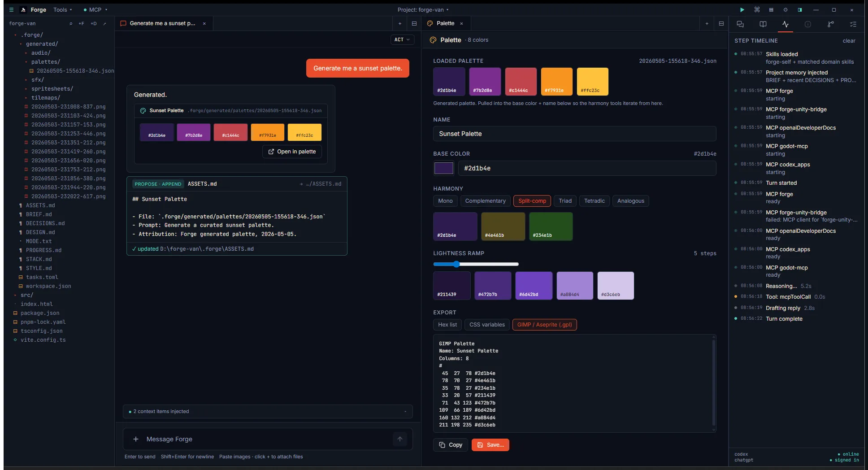Clear the step timeline
This screenshot has height=470, width=868.
pyautogui.click(x=849, y=41)
